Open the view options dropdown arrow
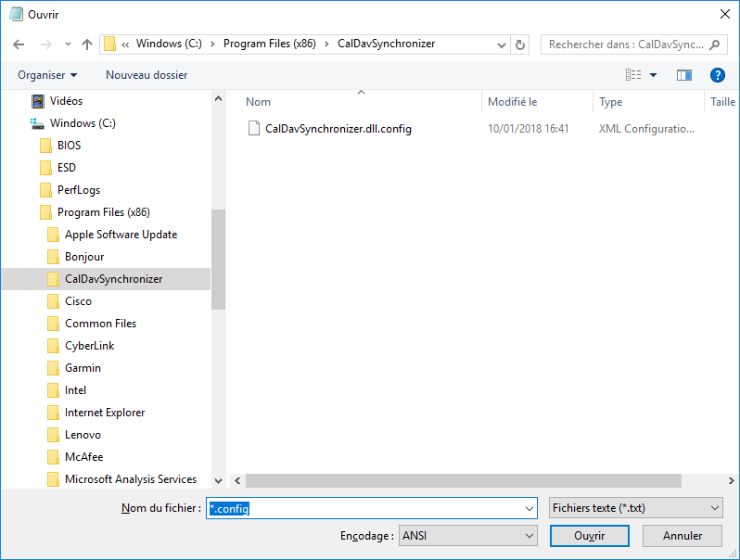 (x=653, y=75)
